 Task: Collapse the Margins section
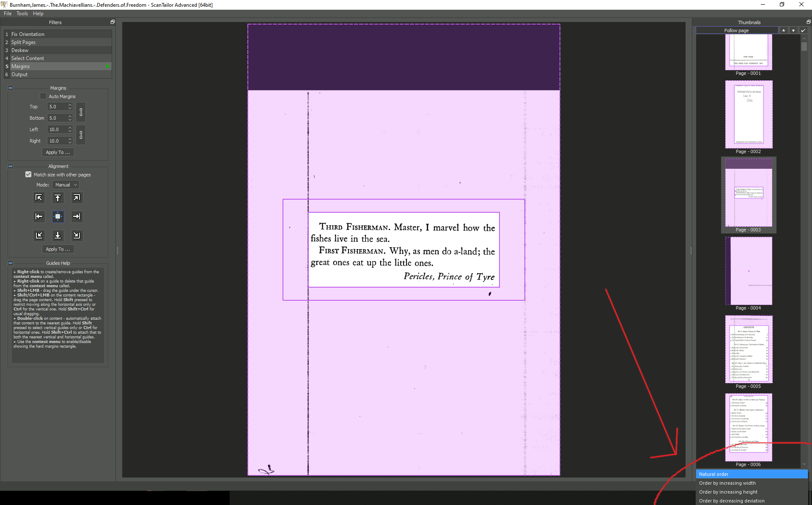tap(11, 88)
